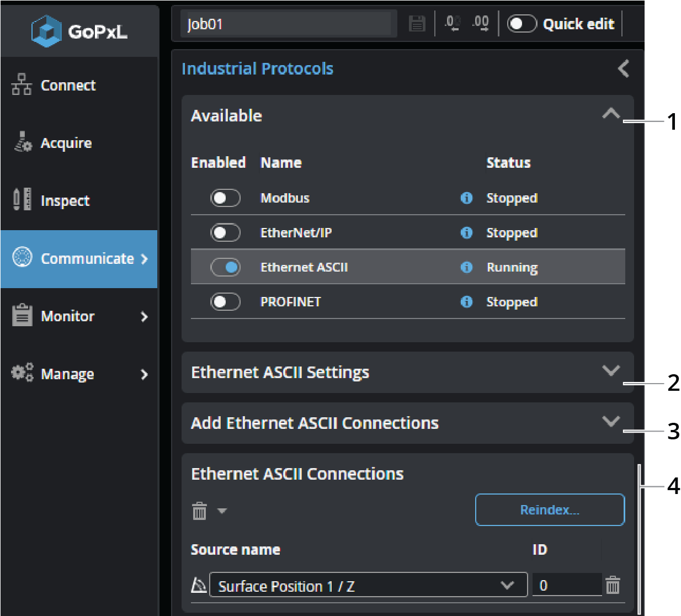The width and height of the screenshot is (681, 616).
Task: Click the GoPxL logo
Action: (79, 31)
